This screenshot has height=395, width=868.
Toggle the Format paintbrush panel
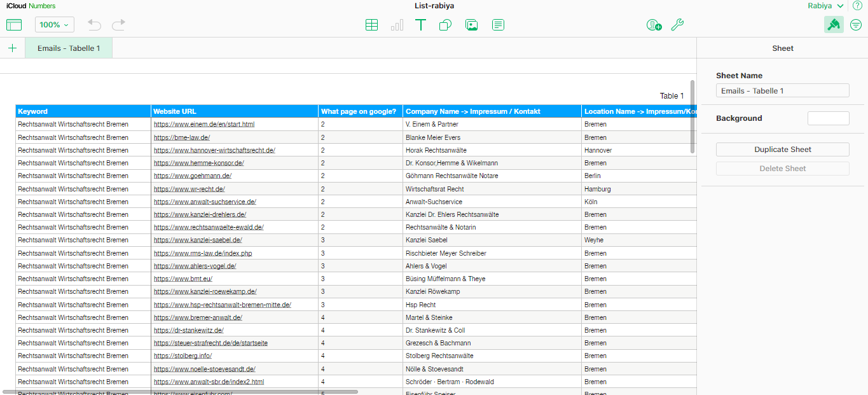(833, 25)
